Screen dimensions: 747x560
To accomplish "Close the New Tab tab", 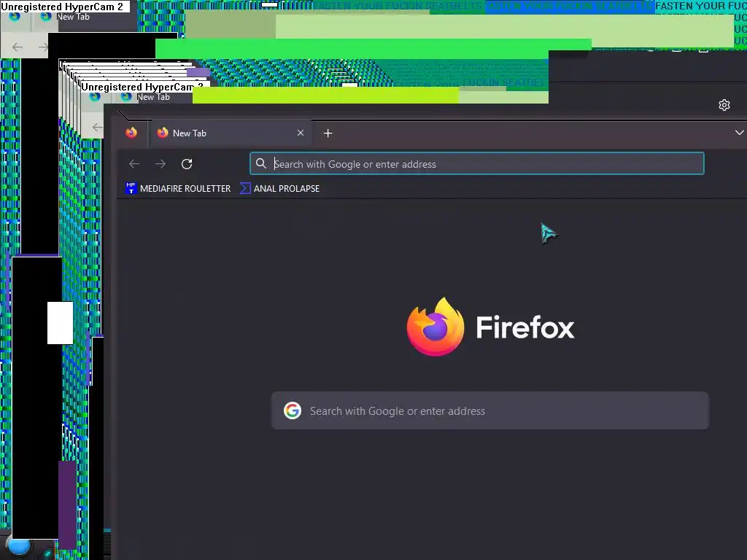I will 301,133.
